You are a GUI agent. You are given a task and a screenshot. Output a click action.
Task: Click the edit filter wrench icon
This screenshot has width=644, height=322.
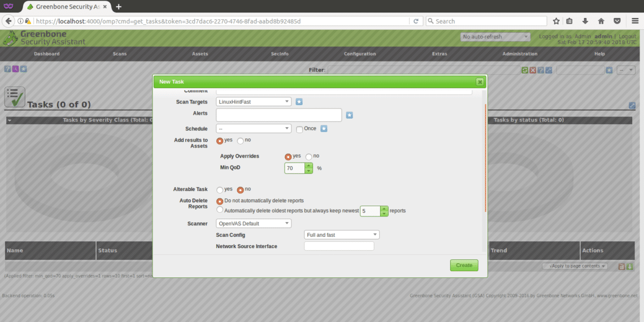click(x=549, y=70)
